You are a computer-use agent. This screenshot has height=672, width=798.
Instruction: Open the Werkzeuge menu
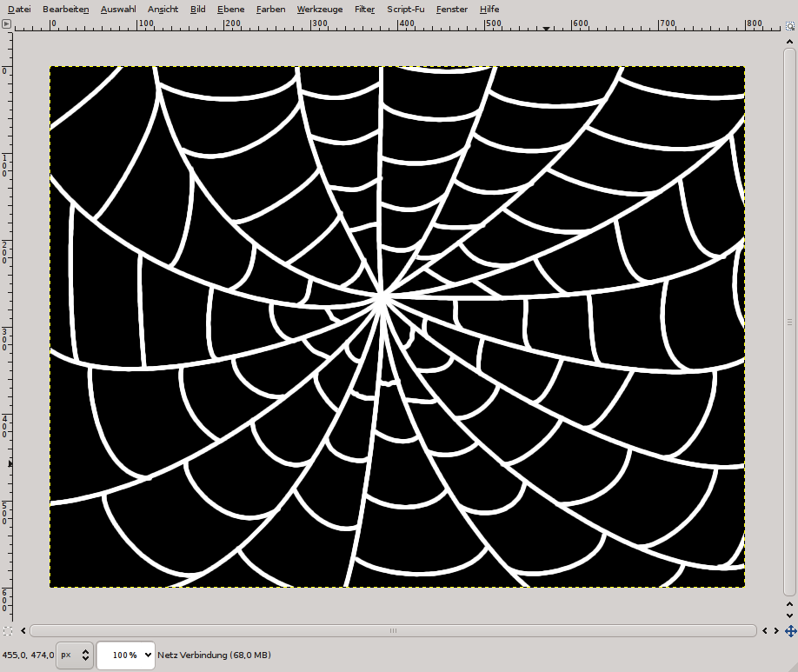320,10
